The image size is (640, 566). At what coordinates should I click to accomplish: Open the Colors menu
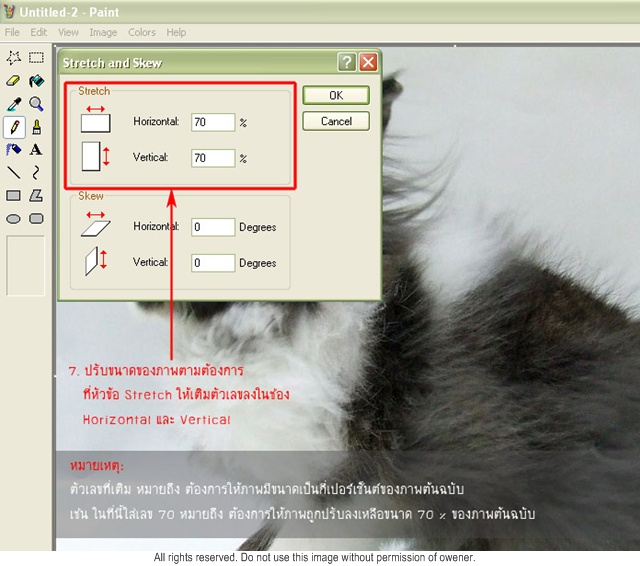tap(142, 32)
